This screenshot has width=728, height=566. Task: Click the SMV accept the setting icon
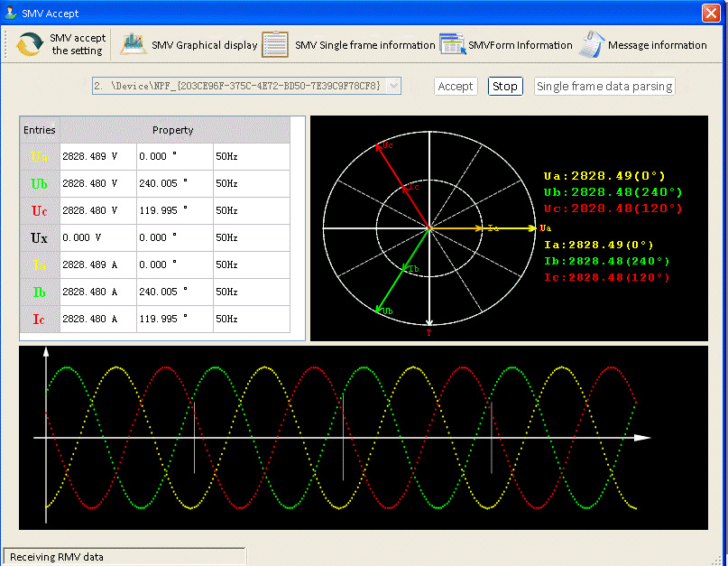pyautogui.click(x=31, y=44)
